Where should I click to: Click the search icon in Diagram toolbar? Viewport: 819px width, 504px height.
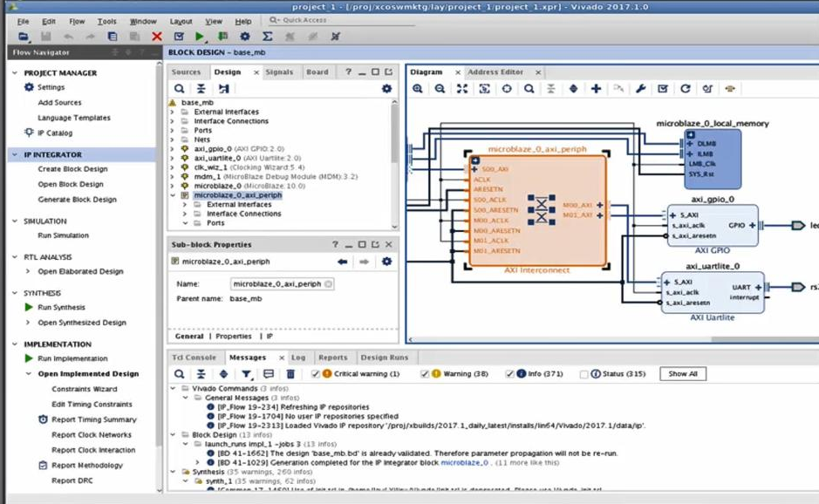529,89
